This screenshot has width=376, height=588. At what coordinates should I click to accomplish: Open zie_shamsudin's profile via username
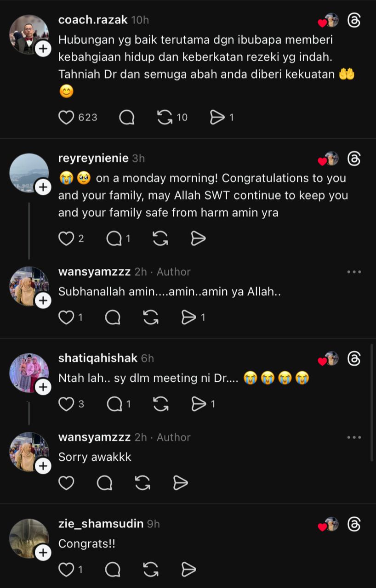click(x=101, y=523)
